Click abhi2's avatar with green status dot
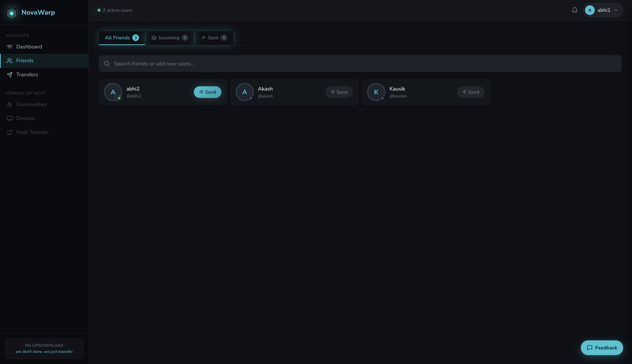The width and height of the screenshot is (632, 364). [x=113, y=92]
